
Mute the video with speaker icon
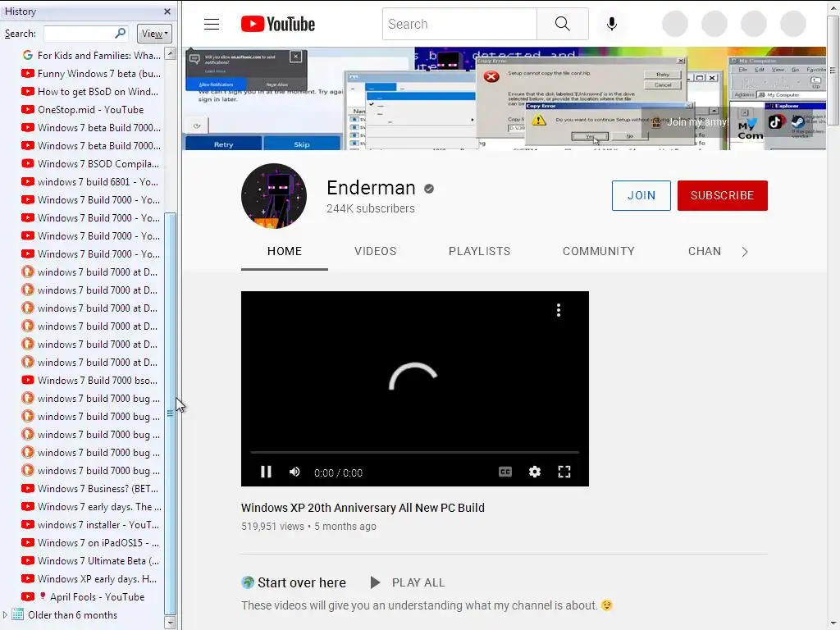click(x=294, y=472)
